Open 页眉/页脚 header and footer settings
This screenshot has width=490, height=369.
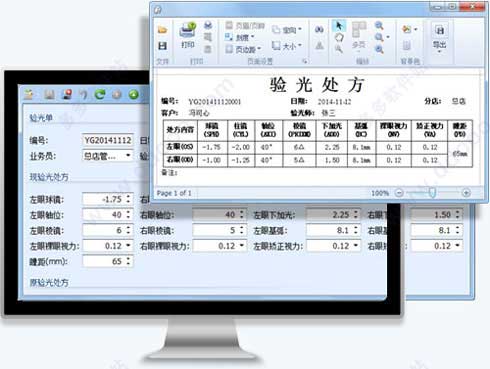click(x=245, y=25)
